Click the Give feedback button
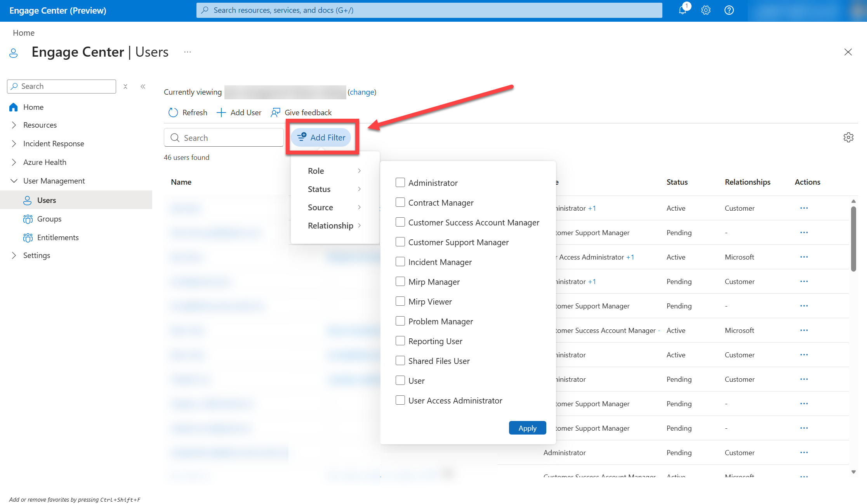This screenshot has width=867, height=504. pyautogui.click(x=301, y=113)
